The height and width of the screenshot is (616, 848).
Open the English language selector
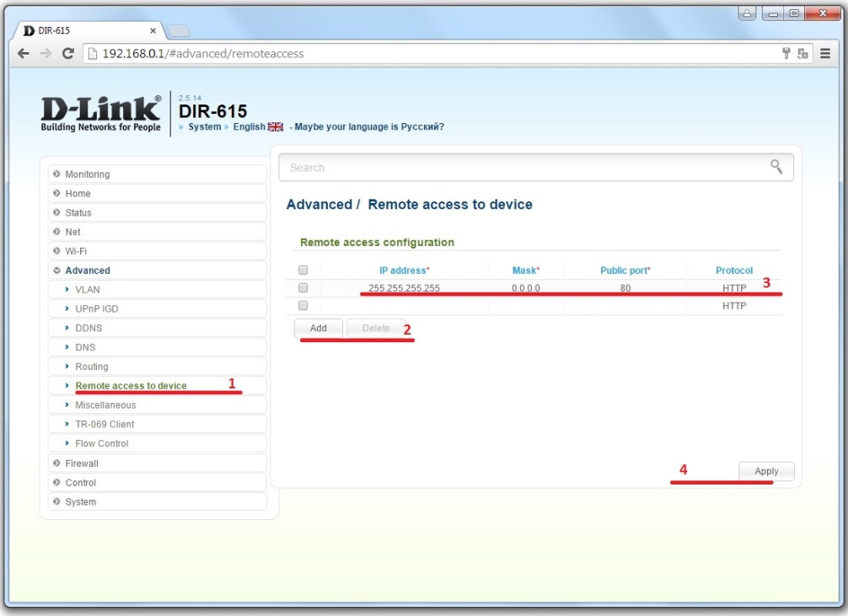pyautogui.click(x=250, y=126)
